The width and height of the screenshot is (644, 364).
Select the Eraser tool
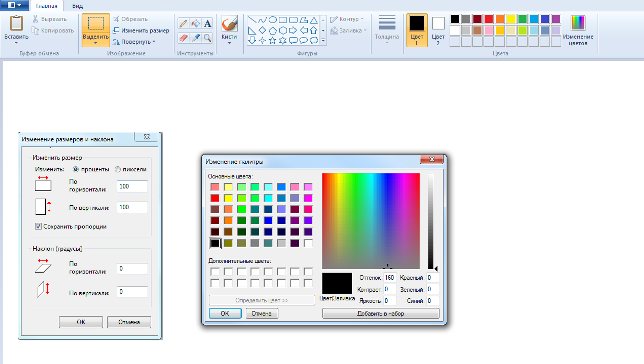pyautogui.click(x=183, y=38)
